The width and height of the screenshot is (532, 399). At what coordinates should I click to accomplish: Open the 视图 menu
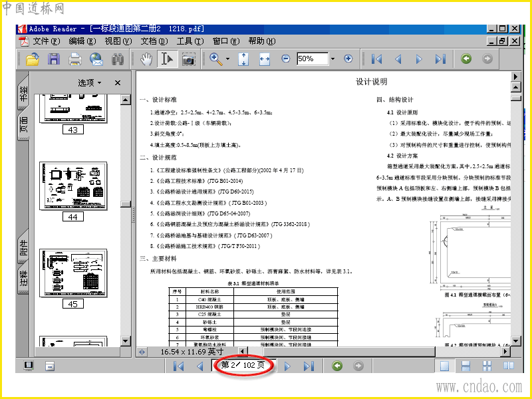pyautogui.click(x=118, y=41)
